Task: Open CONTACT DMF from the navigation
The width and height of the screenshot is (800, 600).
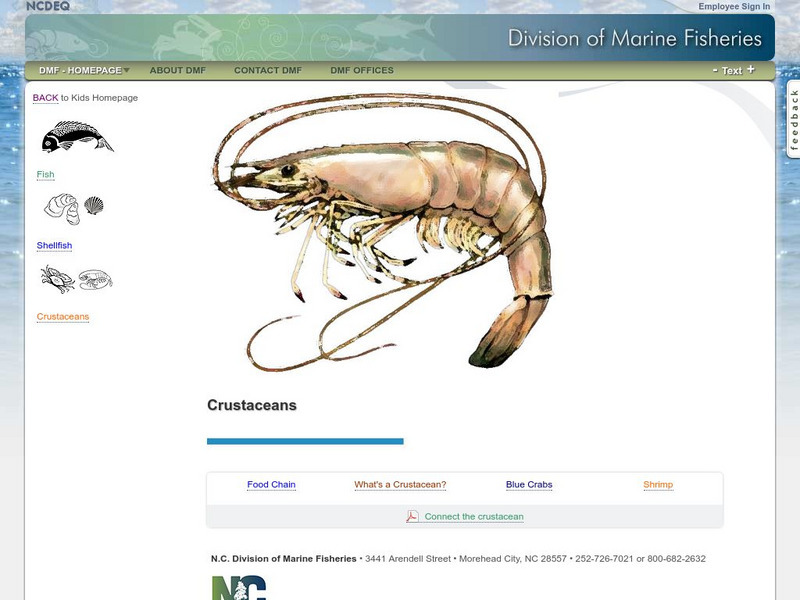Action: 266,70
